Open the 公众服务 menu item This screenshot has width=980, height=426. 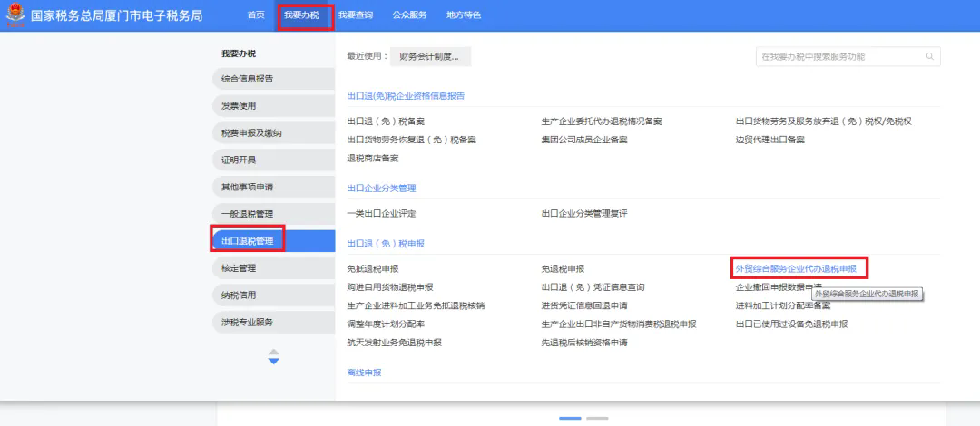409,15
